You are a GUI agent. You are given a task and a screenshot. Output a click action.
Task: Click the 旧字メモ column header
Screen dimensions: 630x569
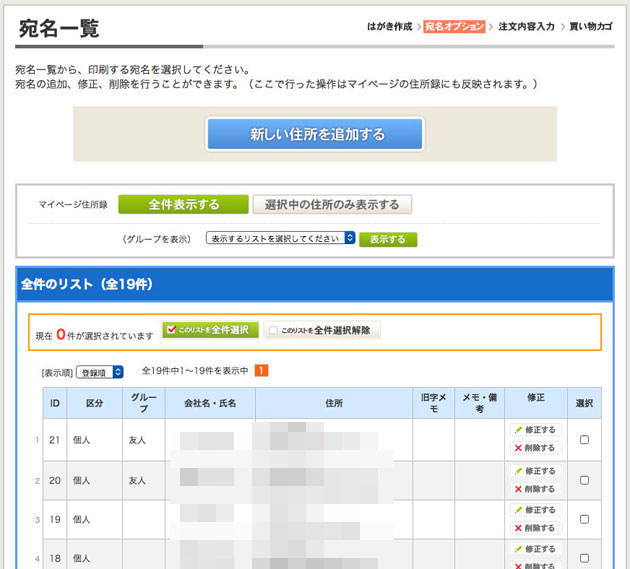point(434,403)
